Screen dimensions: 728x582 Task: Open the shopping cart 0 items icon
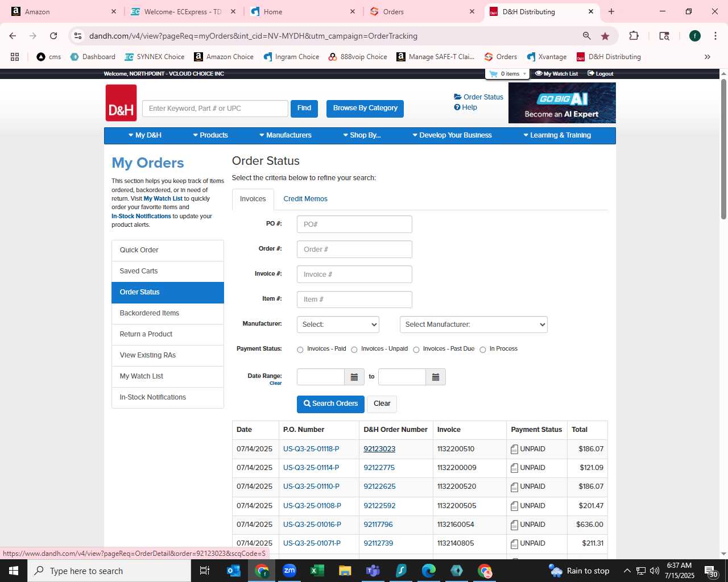point(507,74)
